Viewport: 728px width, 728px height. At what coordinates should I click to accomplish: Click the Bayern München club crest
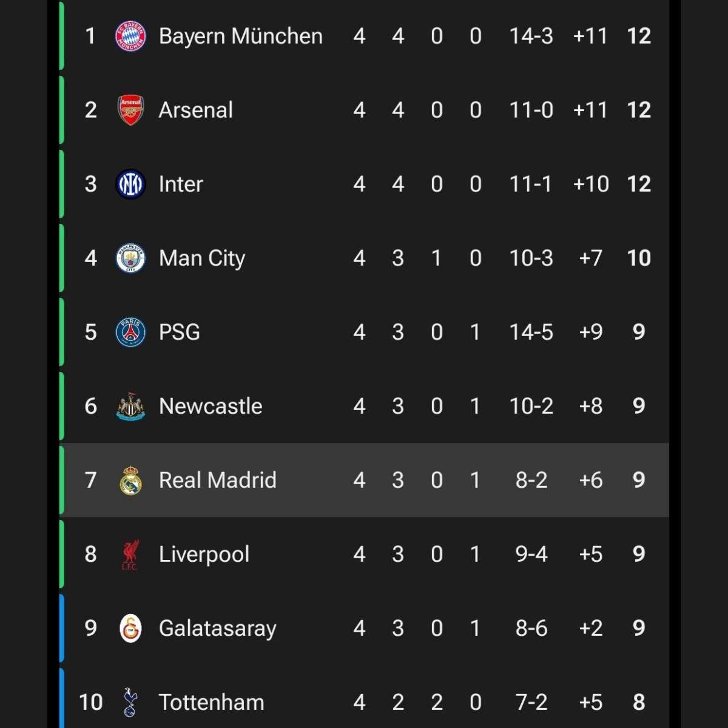click(x=130, y=35)
